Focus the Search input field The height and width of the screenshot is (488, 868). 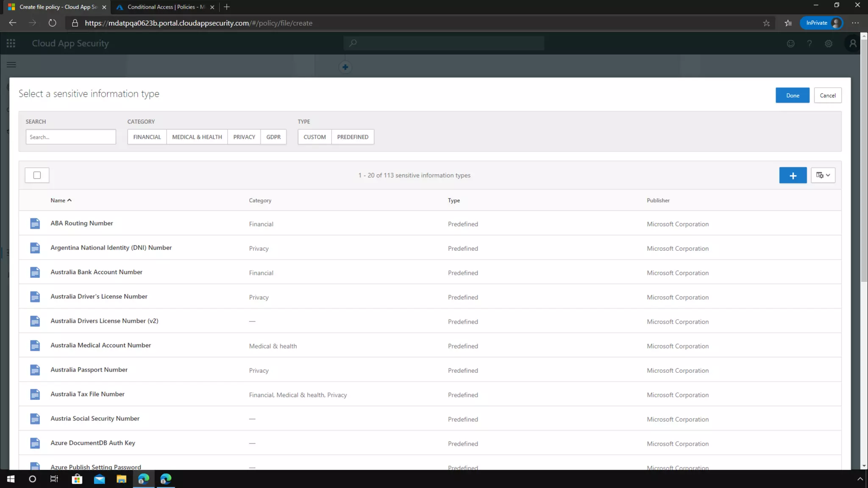71,137
